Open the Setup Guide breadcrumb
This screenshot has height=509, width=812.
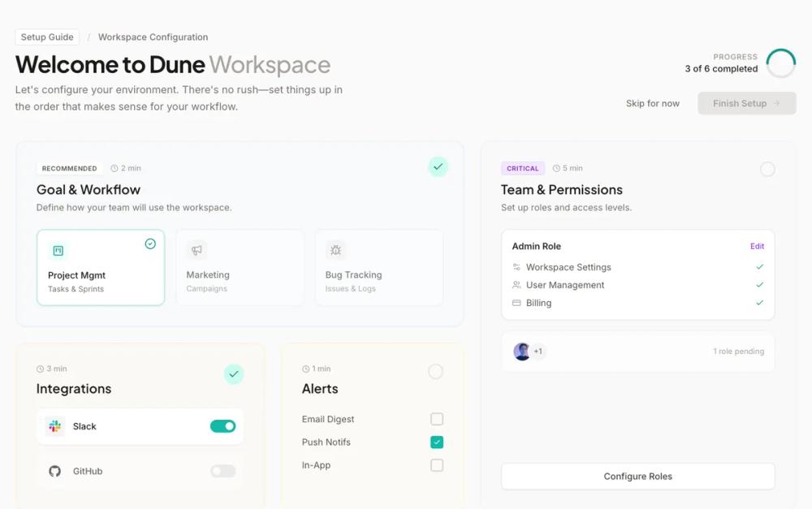pyautogui.click(x=46, y=37)
